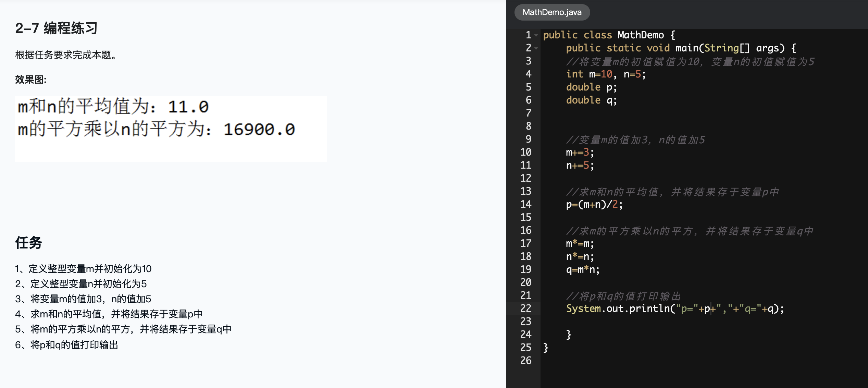The width and height of the screenshot is (868, 388).
Task: Place cursor in the System.out.println line
Action: coord(675,308)
